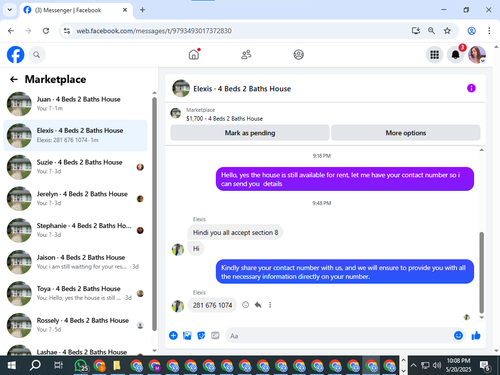Open the Toya - 4 Beds 2 Baths House chat

coord(76,293)
